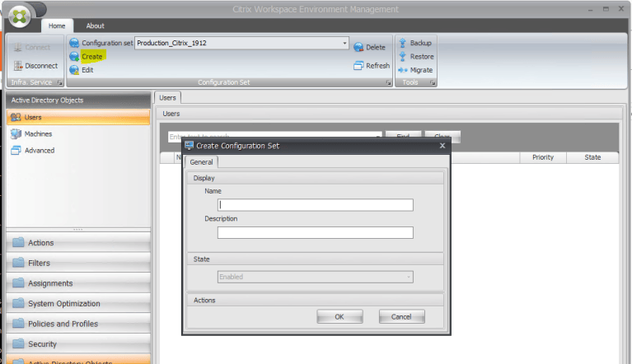Image resolution: width=632 pixels, height=364 pixels.
Task: Click the Active Directory Objects panel header
Action: pyautogui.click(x=78, y=100)
